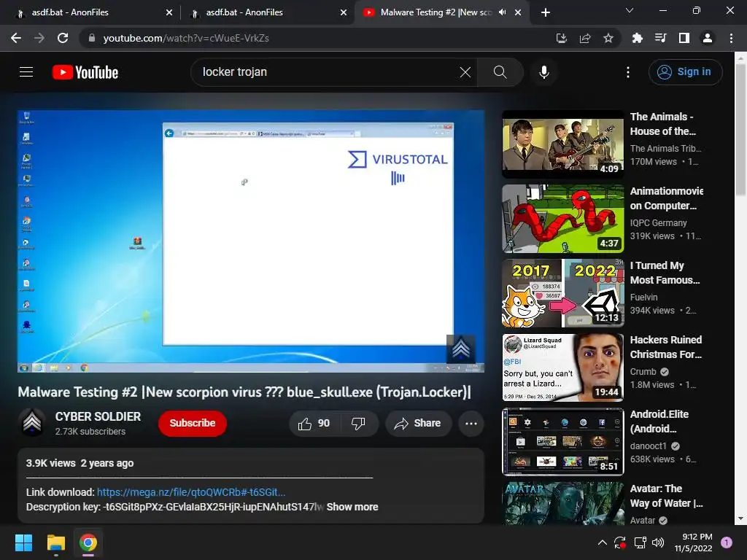Click the site lock icon
Screen dimensions: 747x560
point(92,38)
